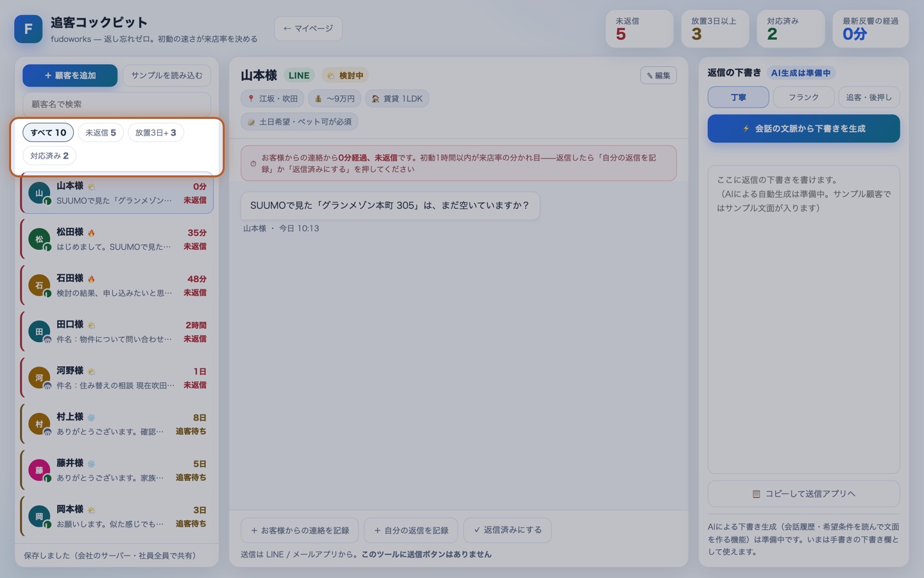Viewport: 924px width, 578px height.
Task: Click into the reply draft text area
Action: pos(803,319)
